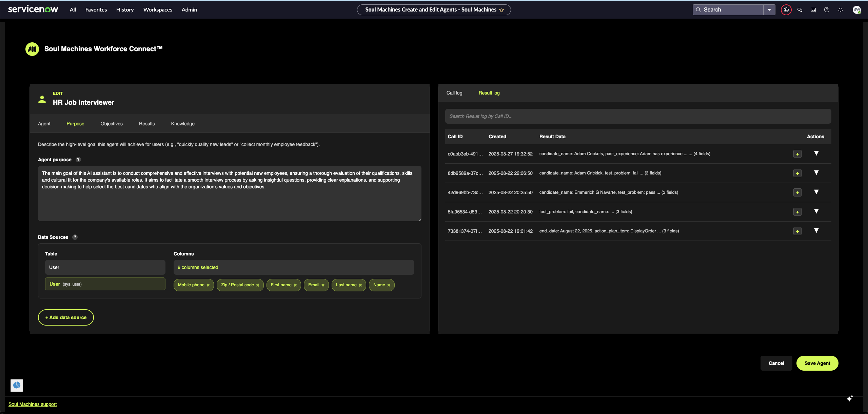Switch to the Knowledge tab
868x414 pixels.
tap(182, 124)
